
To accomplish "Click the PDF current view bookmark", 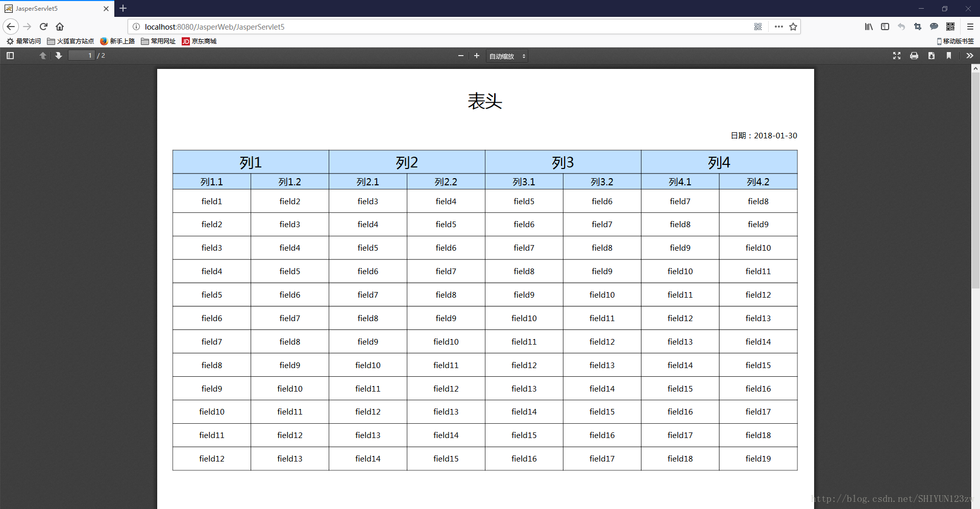I will [x=949, y=56].
